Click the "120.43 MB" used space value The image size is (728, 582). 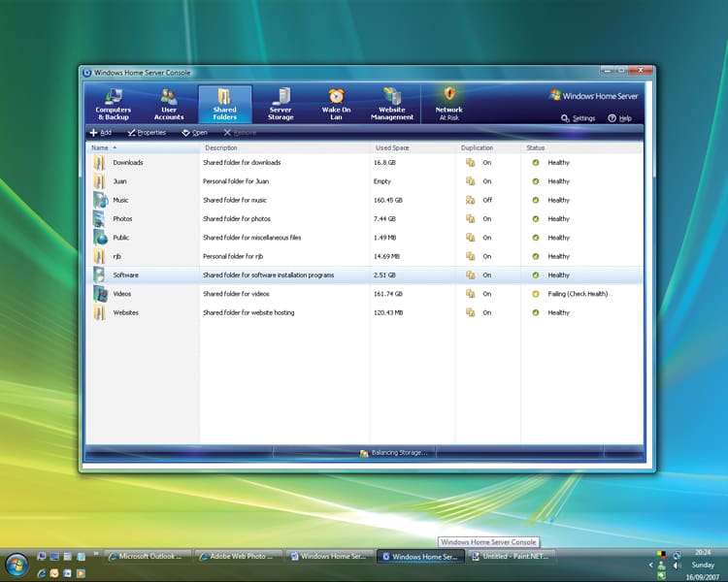388,312
